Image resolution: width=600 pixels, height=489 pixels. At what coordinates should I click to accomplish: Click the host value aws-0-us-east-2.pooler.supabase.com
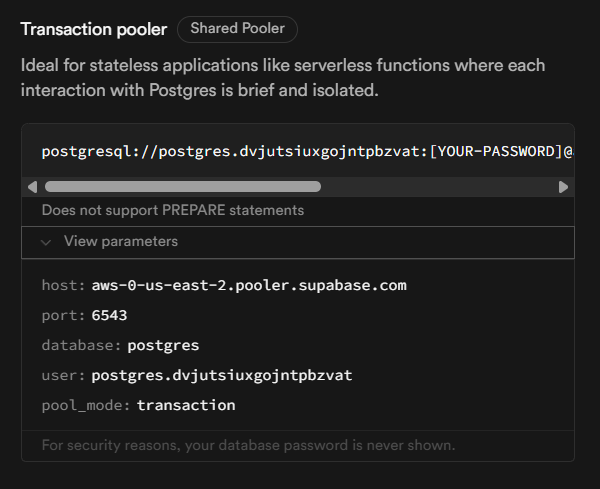point(249,285)
